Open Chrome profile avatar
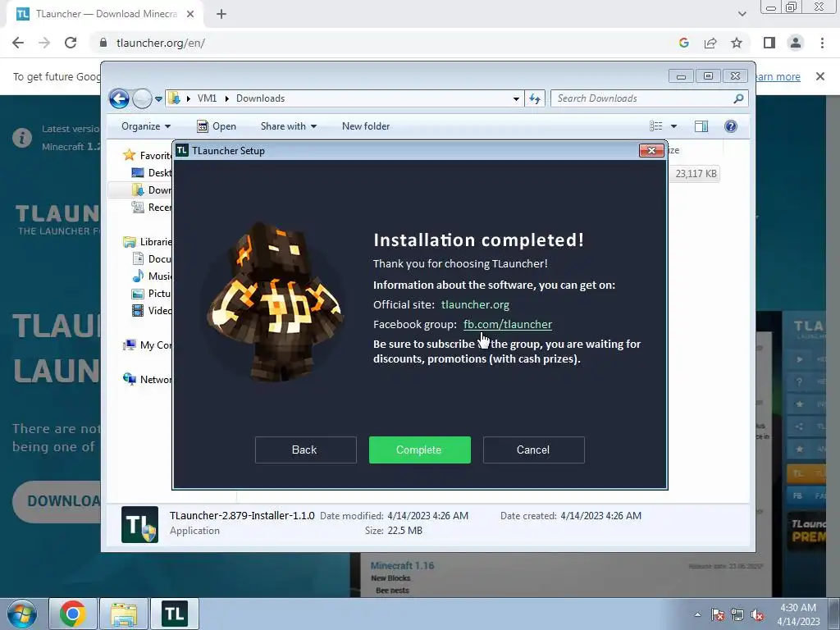Screen dimensions: 840x630 point(796,43)
